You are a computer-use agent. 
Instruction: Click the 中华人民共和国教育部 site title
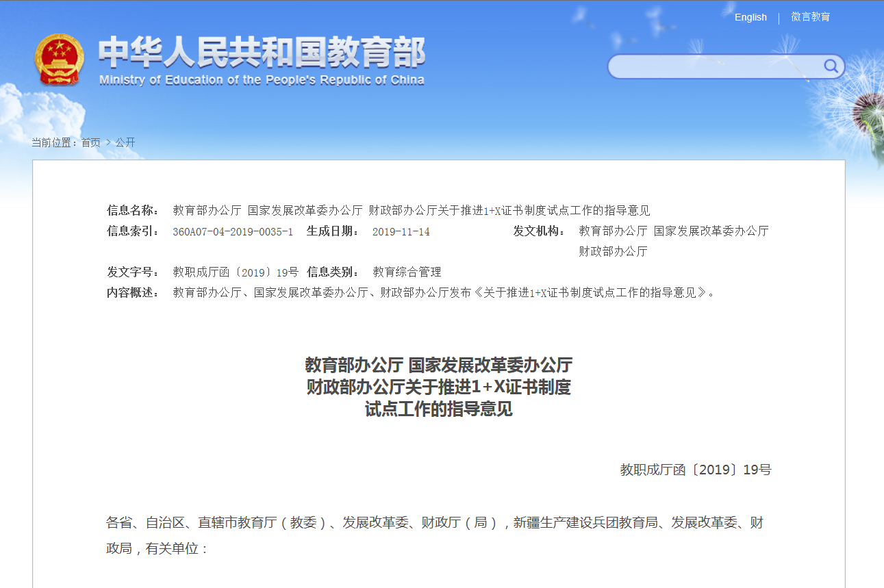262,52
